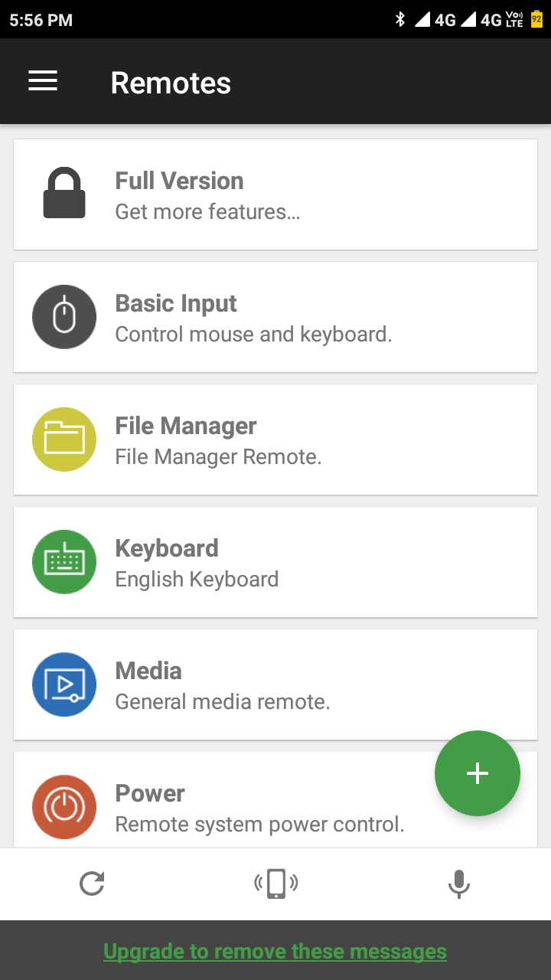Tap the green Keyboard icon
The image size is (551, 980).
(64, 562)
